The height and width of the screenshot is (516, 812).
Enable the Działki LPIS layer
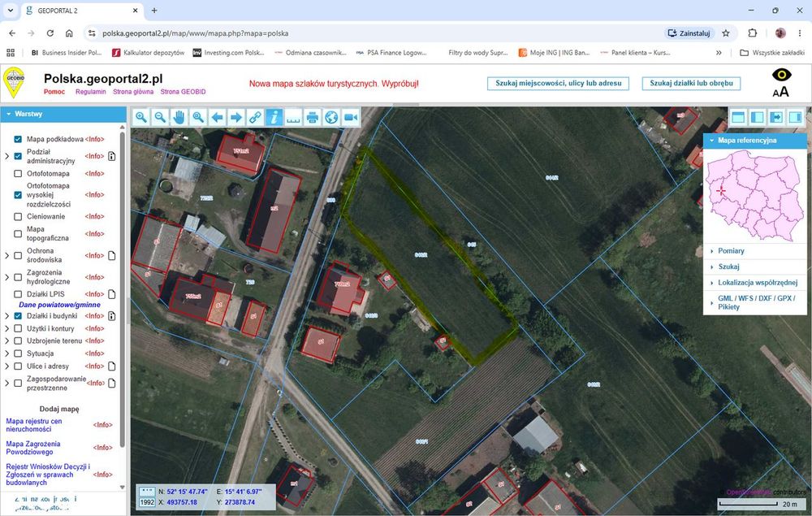[18, 293]
